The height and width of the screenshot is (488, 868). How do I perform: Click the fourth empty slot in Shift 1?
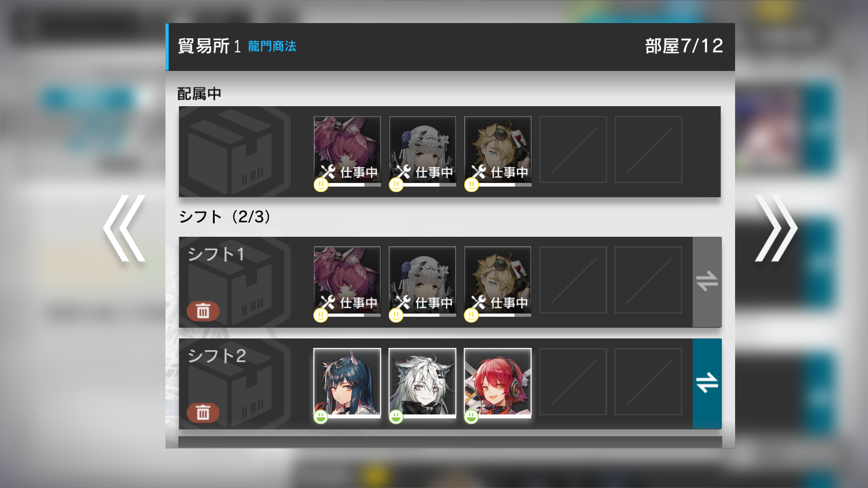click(573, 280)
